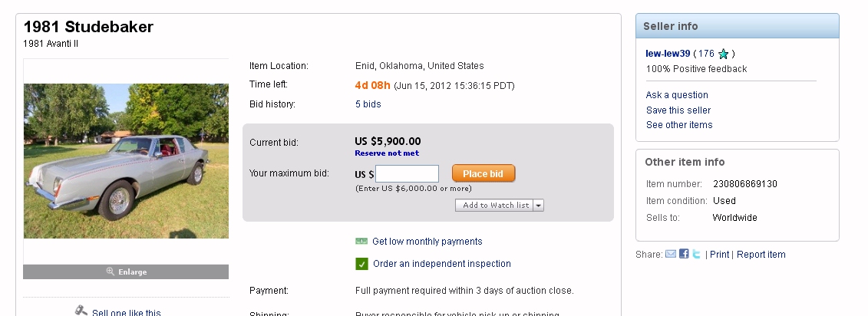Screen dimensions: 868x316
Task: Click Ask a question link
Action: point(677,95)
